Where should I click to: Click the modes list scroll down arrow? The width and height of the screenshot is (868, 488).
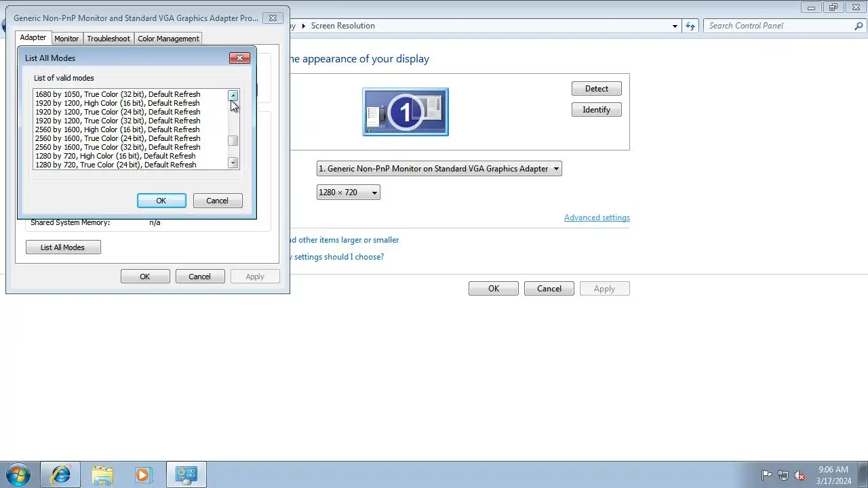tap(233, 163)
